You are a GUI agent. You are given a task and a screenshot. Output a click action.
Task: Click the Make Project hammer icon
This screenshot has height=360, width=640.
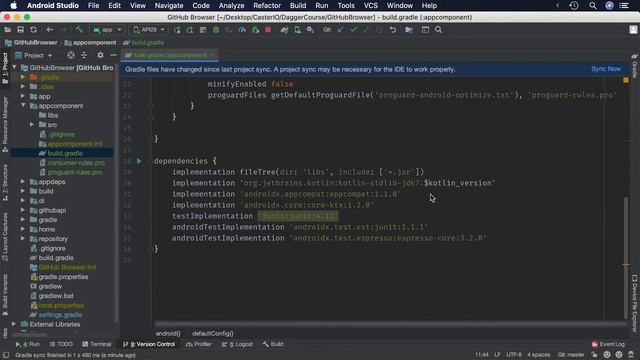(x=79, y=30)
